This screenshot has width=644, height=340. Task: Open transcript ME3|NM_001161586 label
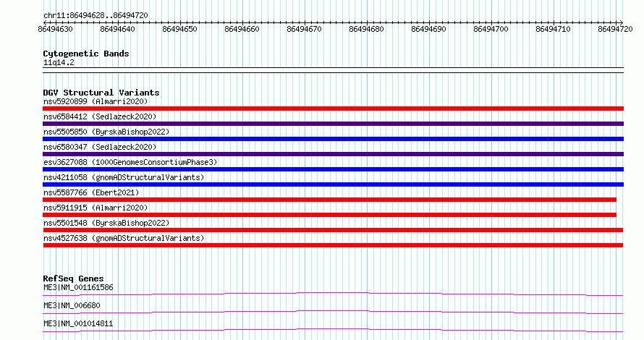(78, 287)
